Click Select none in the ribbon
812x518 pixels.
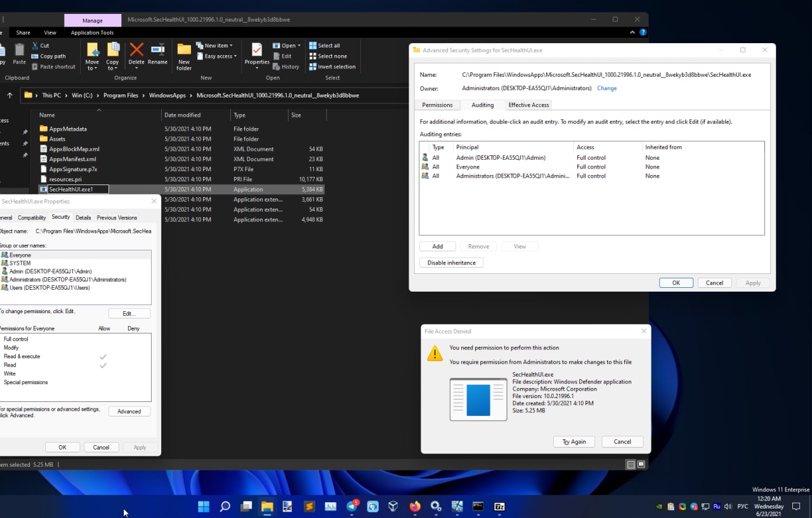coord(328,56)
